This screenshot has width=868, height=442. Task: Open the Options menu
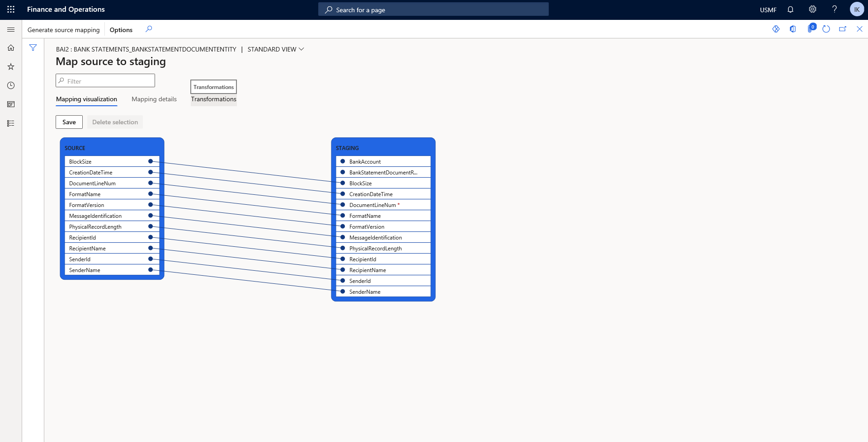tap(121, 30)
